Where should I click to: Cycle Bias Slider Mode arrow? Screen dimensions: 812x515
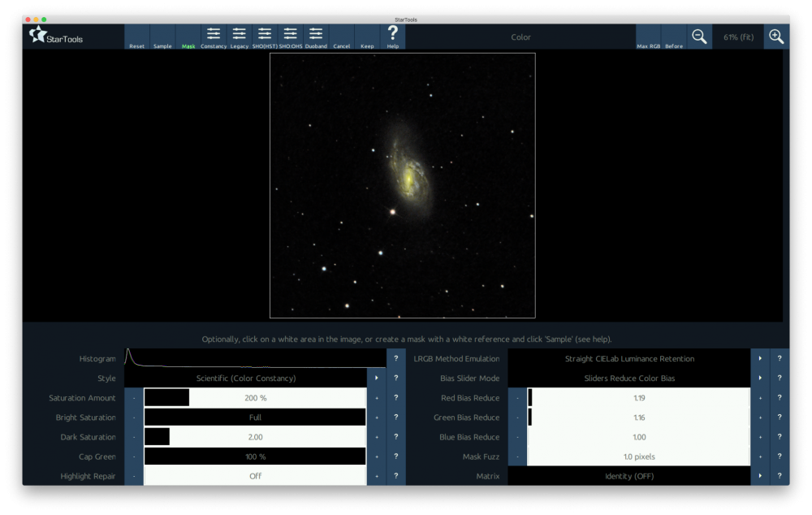[x=760, y=379]
